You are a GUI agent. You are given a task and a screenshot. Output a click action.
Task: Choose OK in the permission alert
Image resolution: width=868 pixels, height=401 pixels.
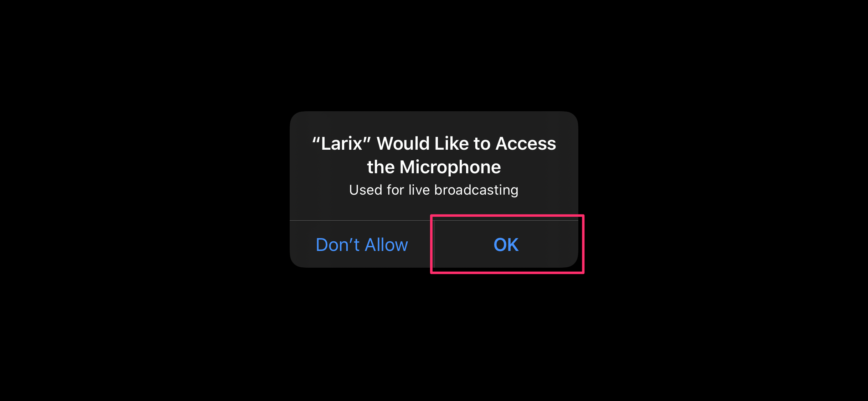point(506,244)
